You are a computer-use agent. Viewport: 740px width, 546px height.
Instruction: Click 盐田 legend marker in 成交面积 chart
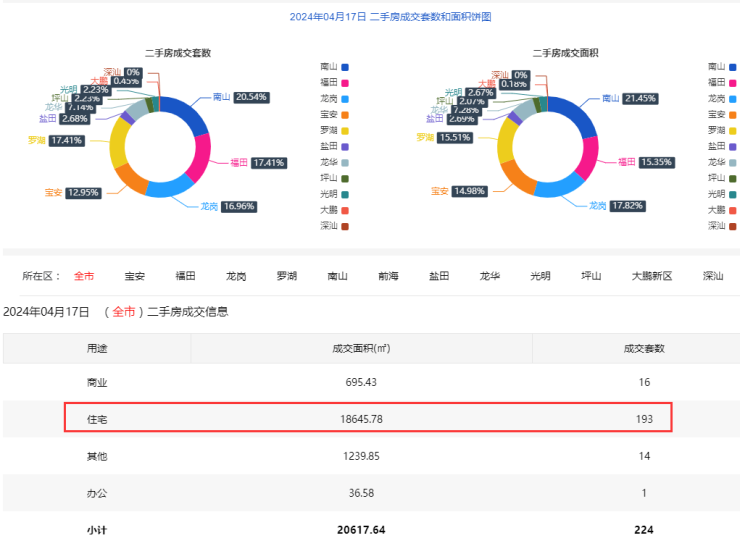click(x=733, y=146)
